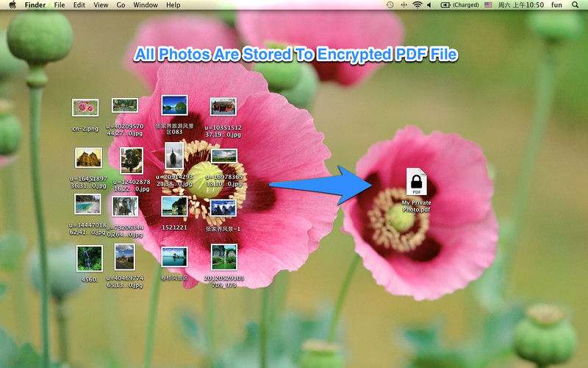Open the Window menu
The image size is (588, 368).
tap(146, 5)
